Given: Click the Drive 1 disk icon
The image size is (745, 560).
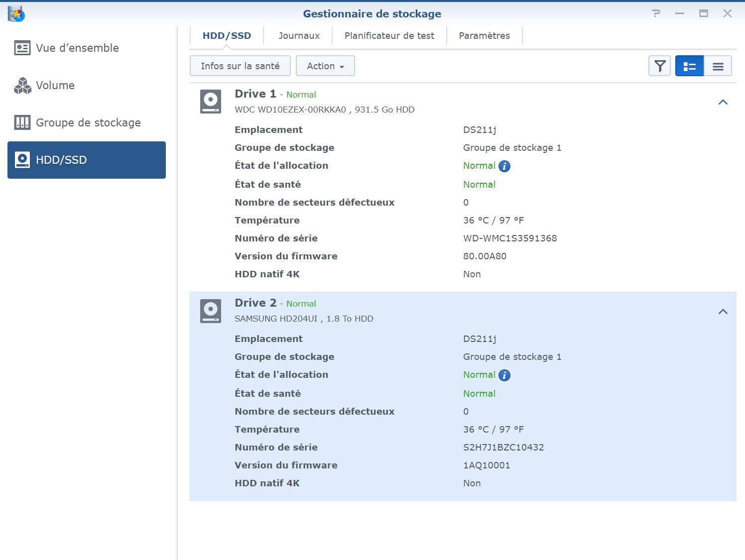Looking at the screenshot, I should pos(211,102).
